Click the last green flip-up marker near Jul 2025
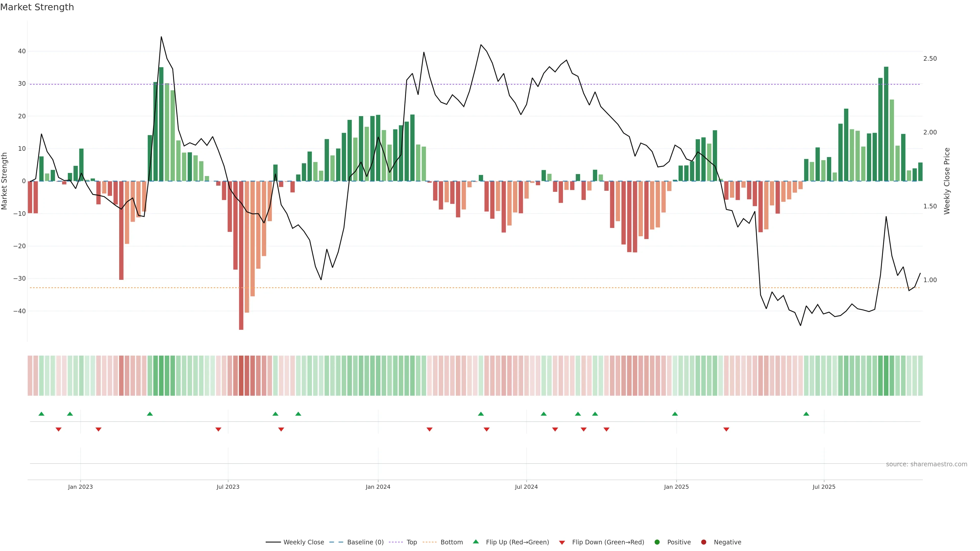980x551 pixels. point(806,414)
